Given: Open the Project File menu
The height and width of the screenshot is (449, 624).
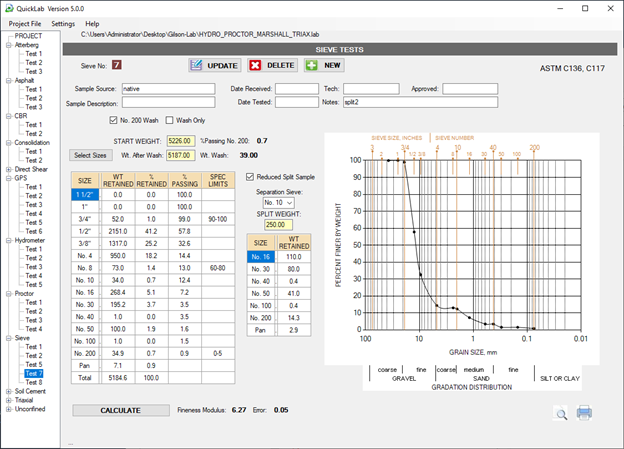Looking at the screenshot, I should (x=25, y=23).
